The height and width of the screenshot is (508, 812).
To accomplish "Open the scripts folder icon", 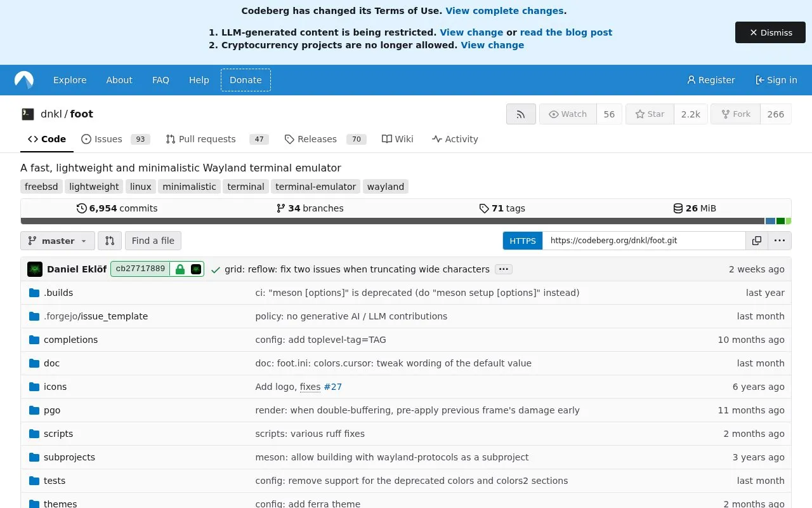I will coord(34,434).
